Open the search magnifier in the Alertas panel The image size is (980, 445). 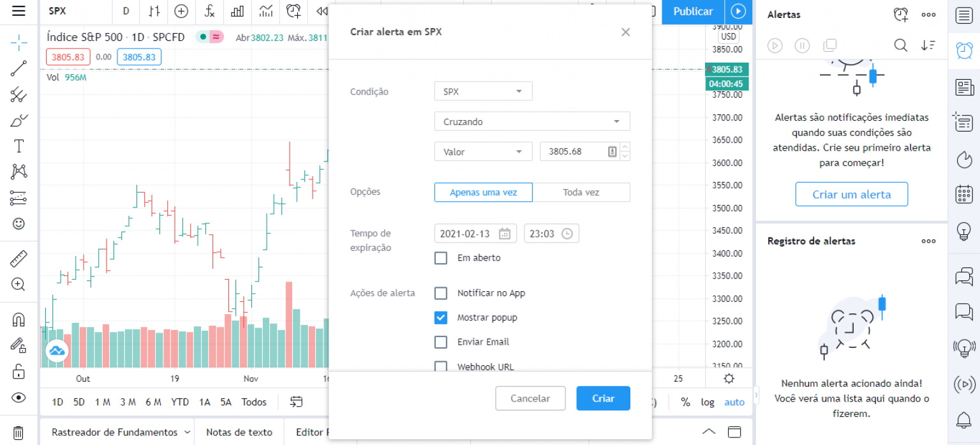(x=900, y=45)
